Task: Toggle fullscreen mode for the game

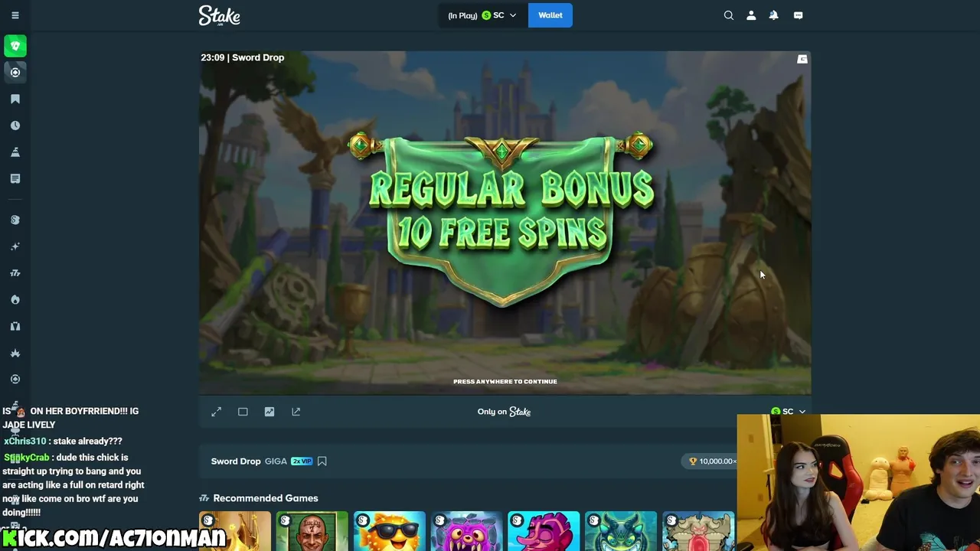Action: click(217, 412)
